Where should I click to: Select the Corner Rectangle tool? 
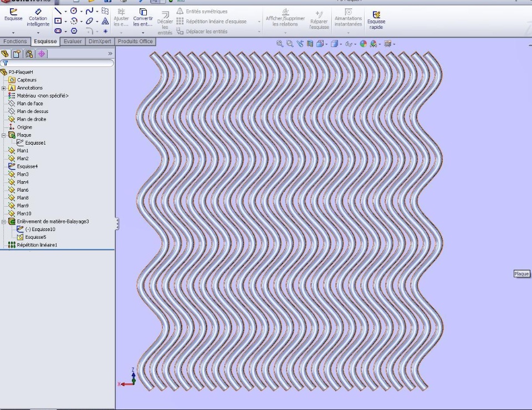coord(58,21)
